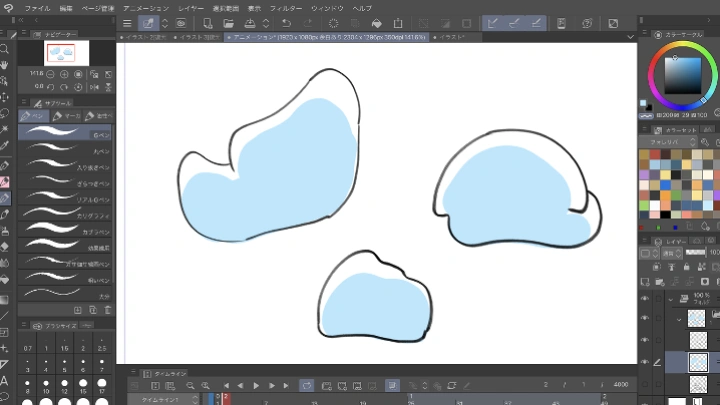Select the Move layer tool
720x405 pixels.
pyautogui.click(x=4, y=97)
